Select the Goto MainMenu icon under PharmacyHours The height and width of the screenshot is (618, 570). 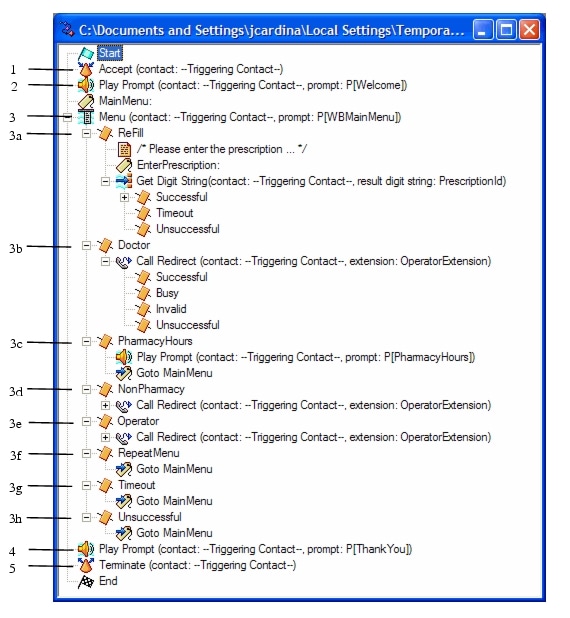pyautogui.click(x=124, y=373)
